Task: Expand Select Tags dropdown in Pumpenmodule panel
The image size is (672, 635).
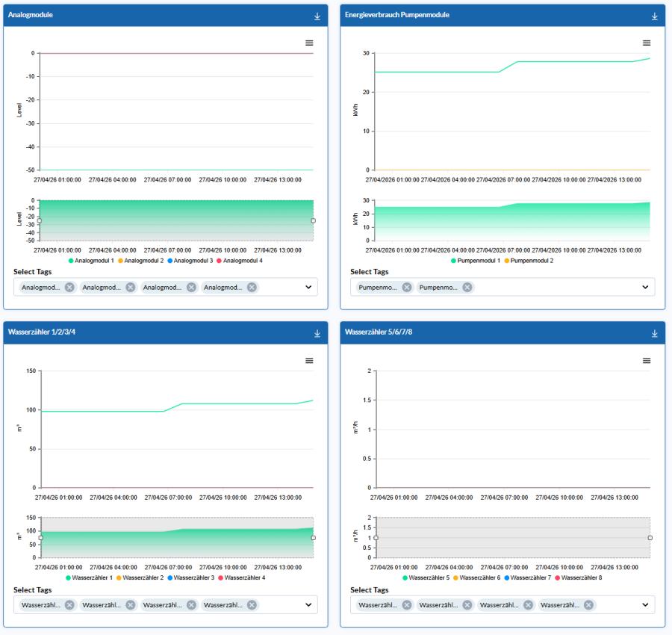Action: tap(646, 287)
